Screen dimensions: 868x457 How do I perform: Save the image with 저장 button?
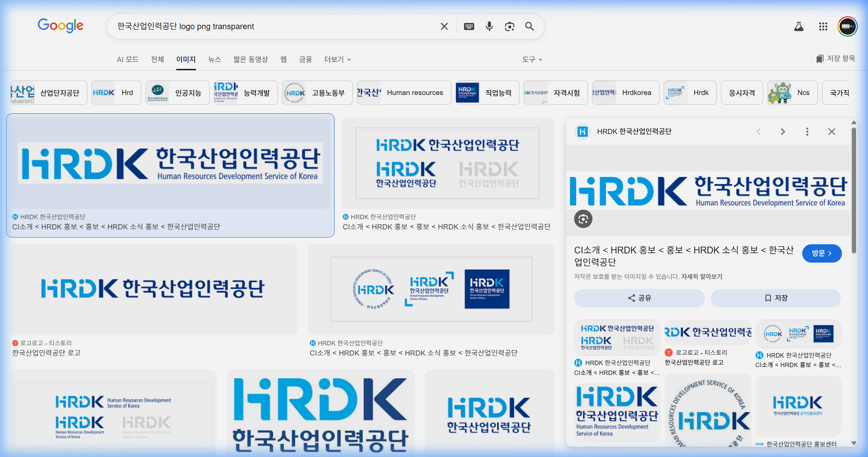click(x=776, y=298)
